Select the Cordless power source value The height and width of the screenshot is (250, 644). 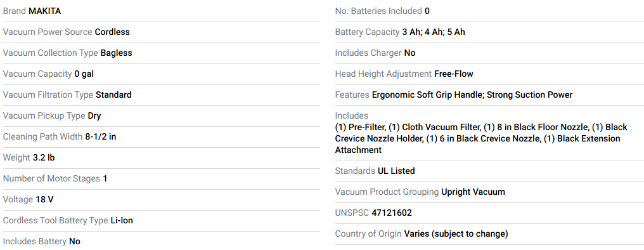(x=112, y=32)
